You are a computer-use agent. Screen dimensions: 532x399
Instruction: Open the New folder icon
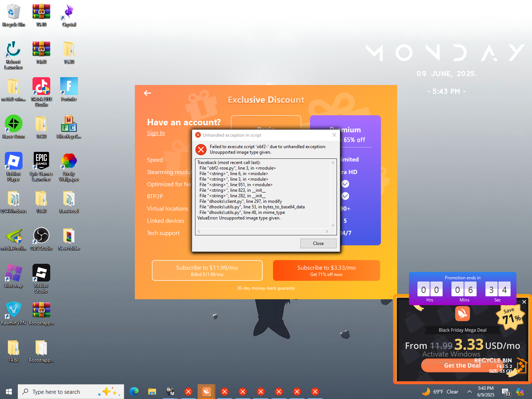click(x=69, y=239)
